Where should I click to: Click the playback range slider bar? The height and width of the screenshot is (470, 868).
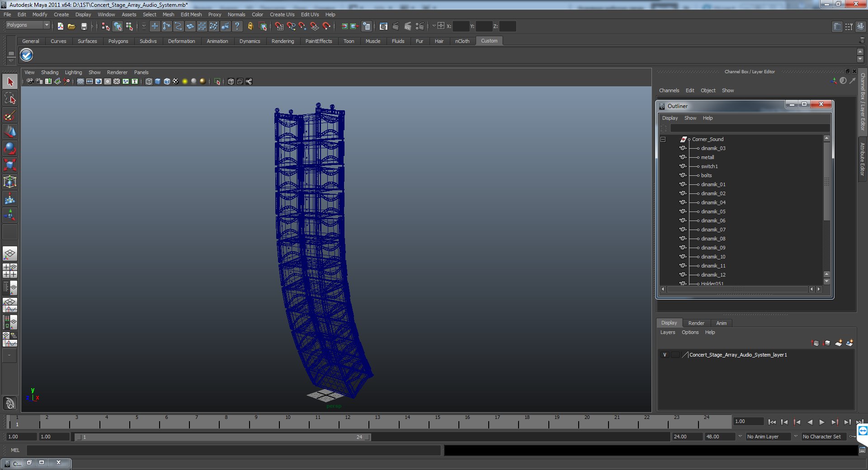tap(223, 437)
